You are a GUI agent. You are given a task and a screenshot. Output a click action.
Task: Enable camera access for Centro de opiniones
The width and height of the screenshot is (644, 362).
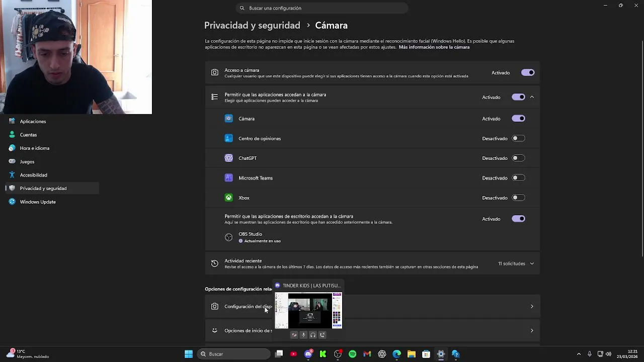click(x=518, y=138)
